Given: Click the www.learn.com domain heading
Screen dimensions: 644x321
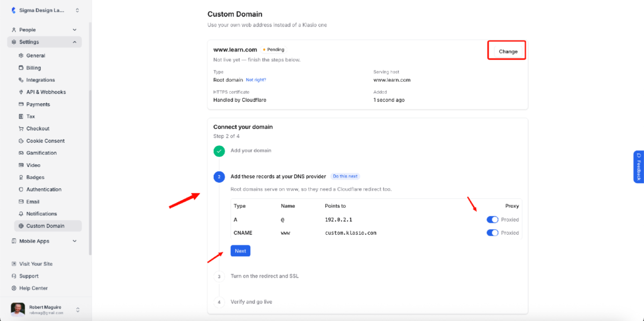Looking at the screenshot, I should pos(235,50).
